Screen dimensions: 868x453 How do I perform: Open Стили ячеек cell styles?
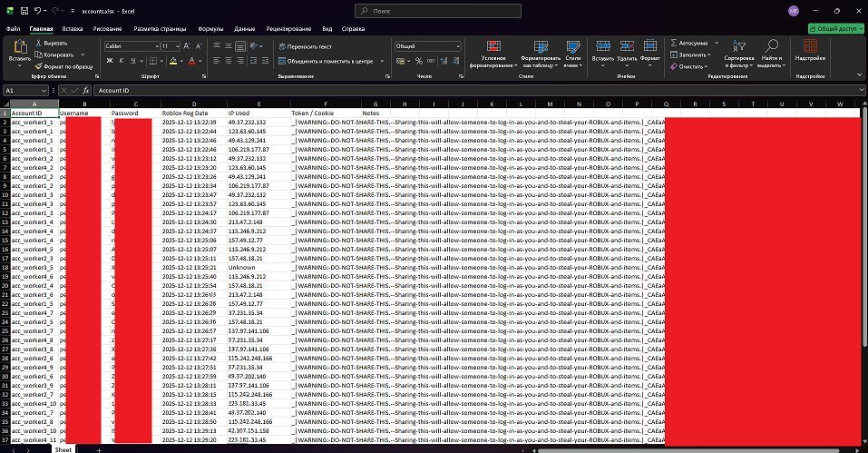[573, 54]
